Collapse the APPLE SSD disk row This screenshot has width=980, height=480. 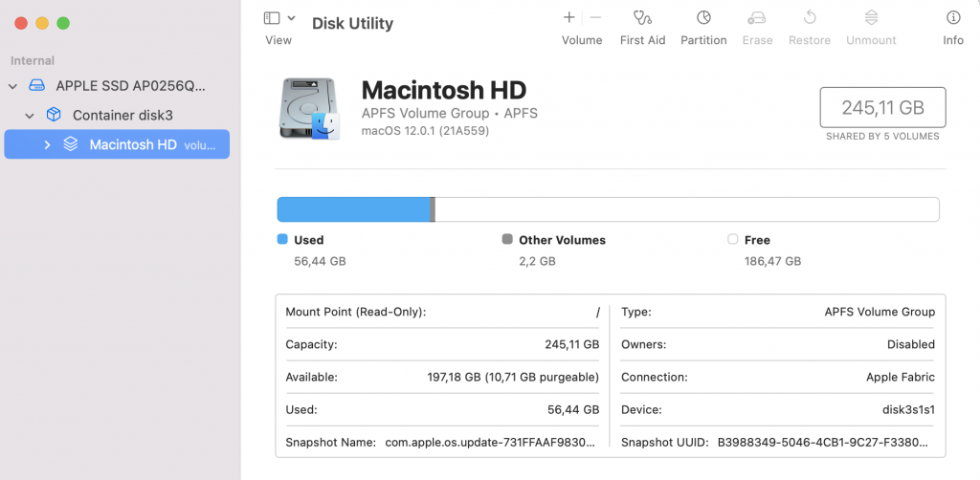12,86
